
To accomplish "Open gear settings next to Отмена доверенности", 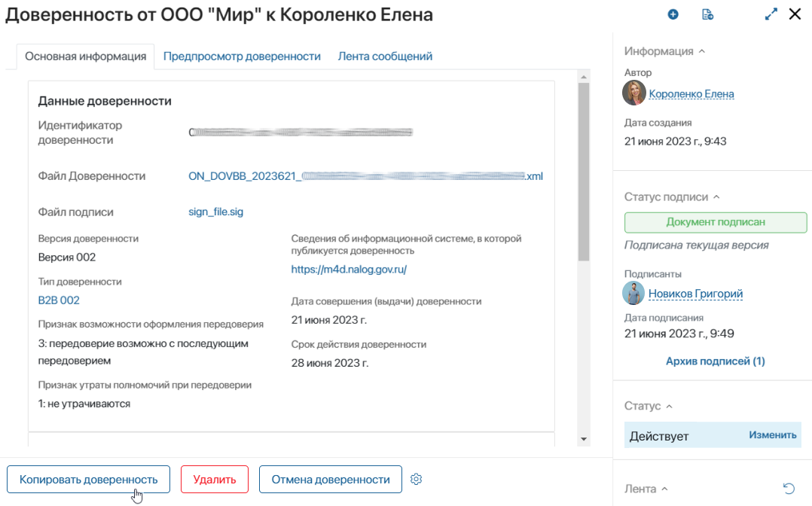I will click(417, 479).
